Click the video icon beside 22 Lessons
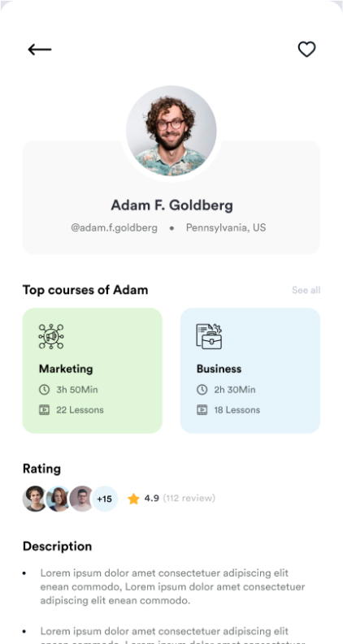This screenshot has height=644, width=343. tap(44, 409)
